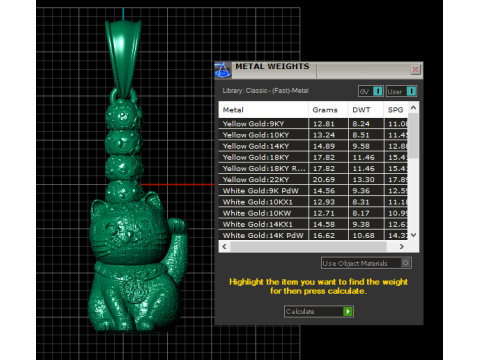Close the Metal Weights dialog
This screenshot has width=480, height=360.
(x=415, y=70)
